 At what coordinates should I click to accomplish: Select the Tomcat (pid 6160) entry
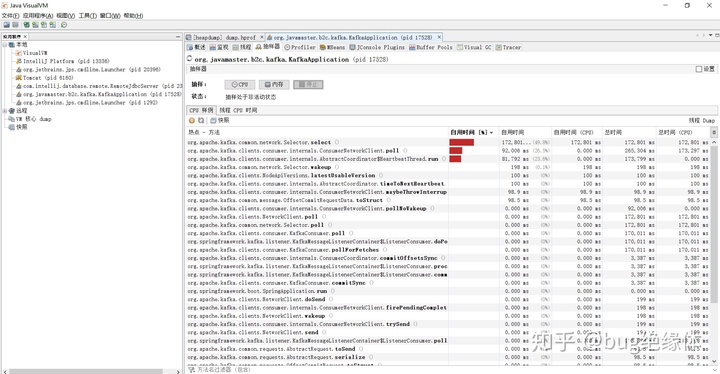(x=44, y=78)
